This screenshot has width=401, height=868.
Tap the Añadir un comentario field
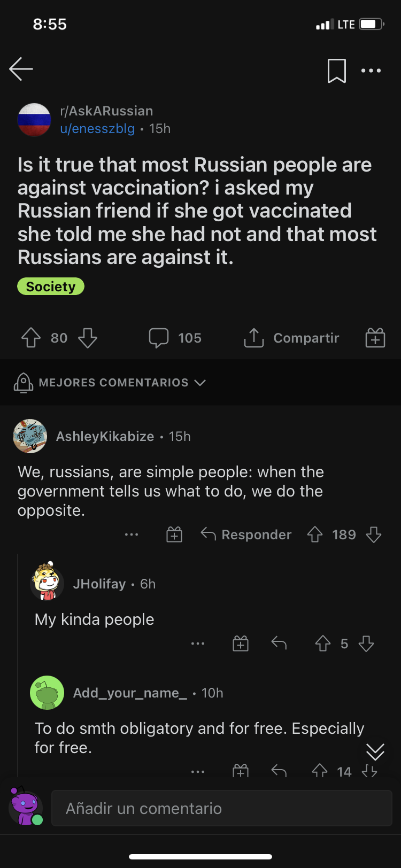pyautogui.click(x=214, y=808)
